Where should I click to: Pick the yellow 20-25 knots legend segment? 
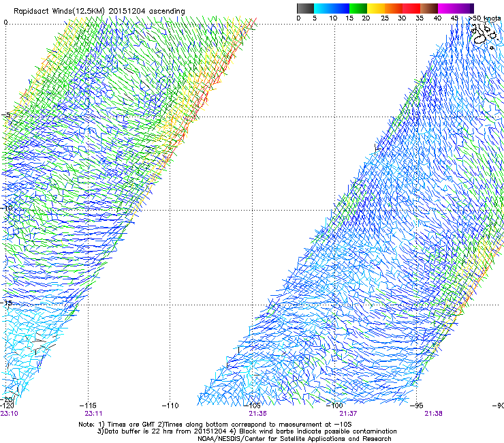(376, 8)
